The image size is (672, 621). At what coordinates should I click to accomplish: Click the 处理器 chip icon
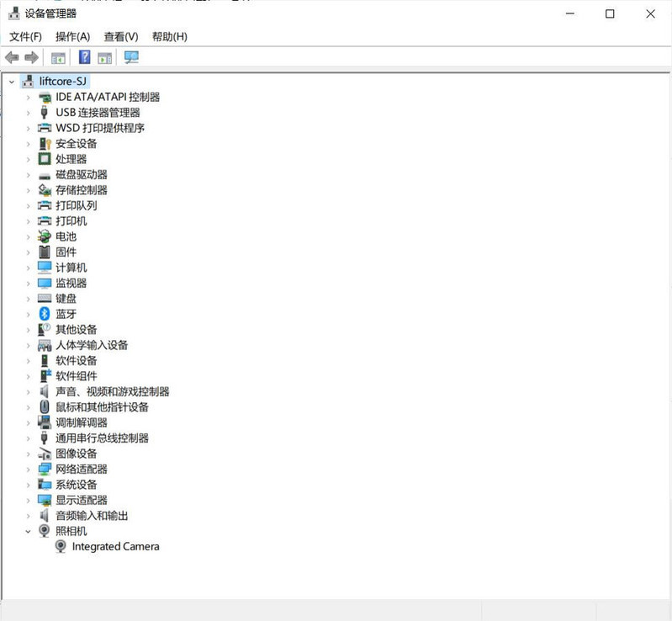tap(45, 159)
